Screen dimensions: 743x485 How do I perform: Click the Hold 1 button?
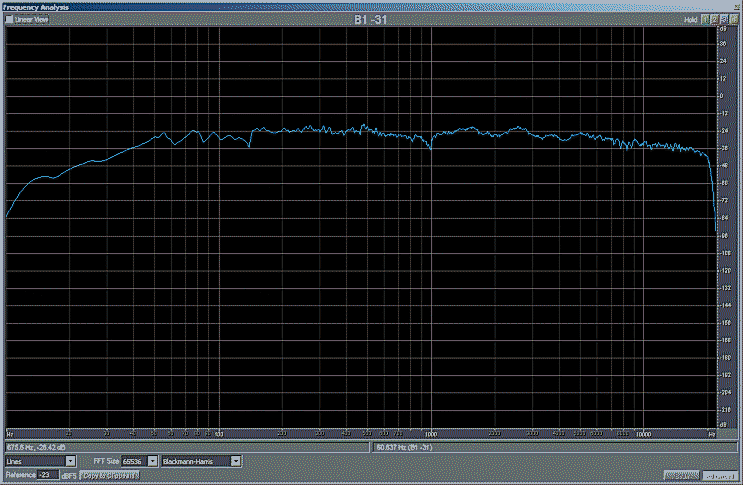pos(705,19)
